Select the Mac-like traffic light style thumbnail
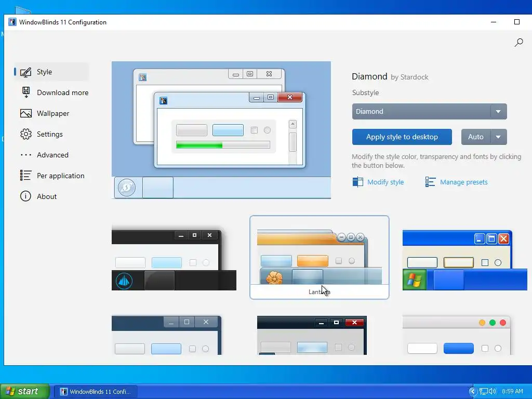 (x=456, y=335)
